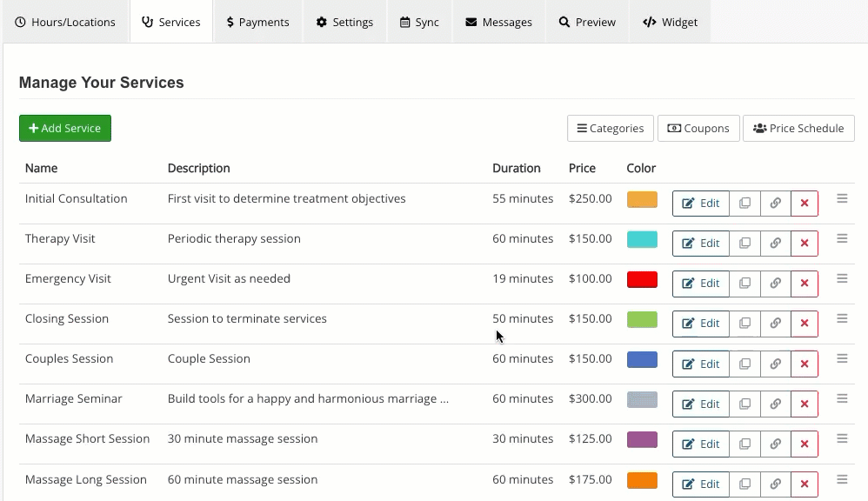This screenshot has width=868, height=501.
Task: Copy link for Therapy Visit service
Action: [x=775, y=244]
